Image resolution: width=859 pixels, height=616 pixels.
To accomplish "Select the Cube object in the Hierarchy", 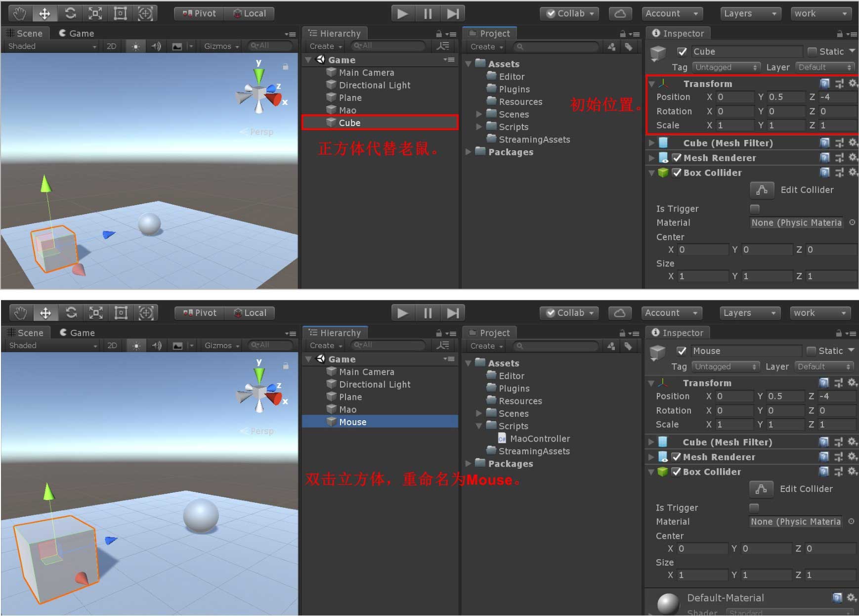I will click(380, 123).
